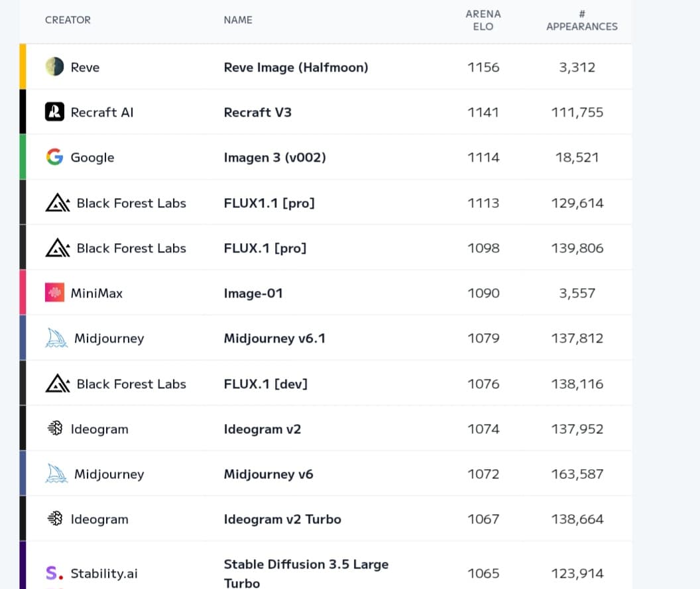Screen dimensions: 700x589
Task: Sort by the Creator column header
Action: (x=68, y=20)
